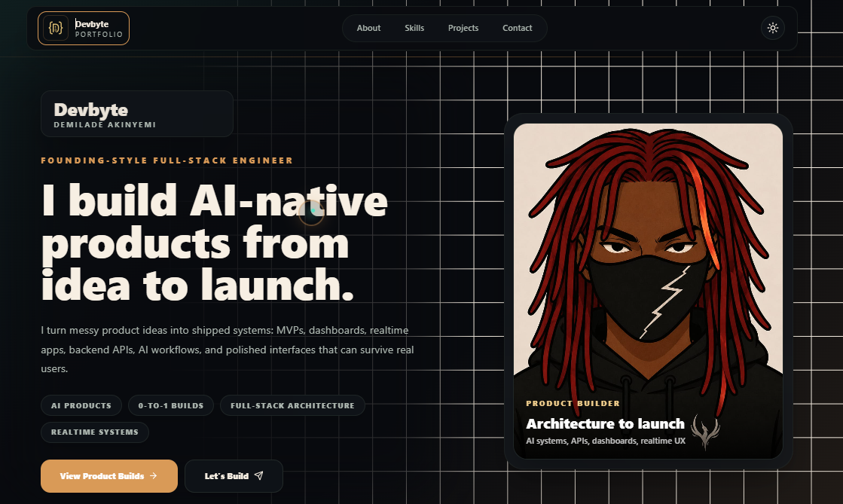Click the phoenix emblem on the profile card
843x504 pixels.
705,432
